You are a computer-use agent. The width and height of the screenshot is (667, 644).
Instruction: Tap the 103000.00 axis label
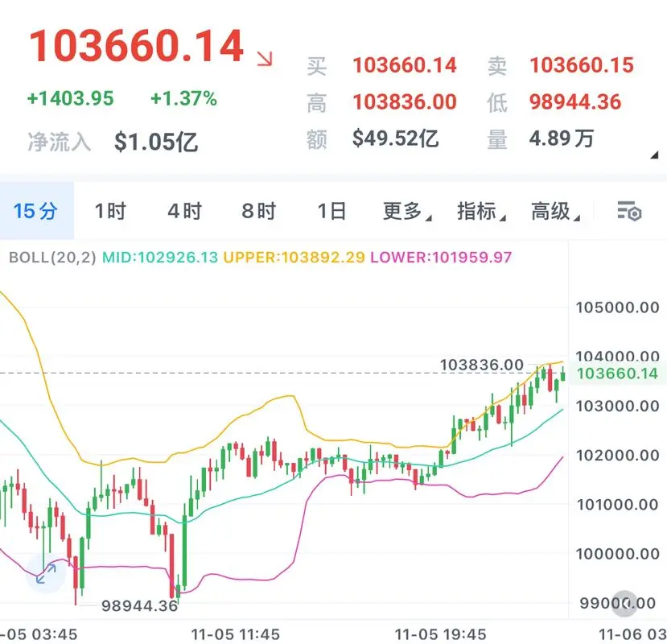(617, 406)
